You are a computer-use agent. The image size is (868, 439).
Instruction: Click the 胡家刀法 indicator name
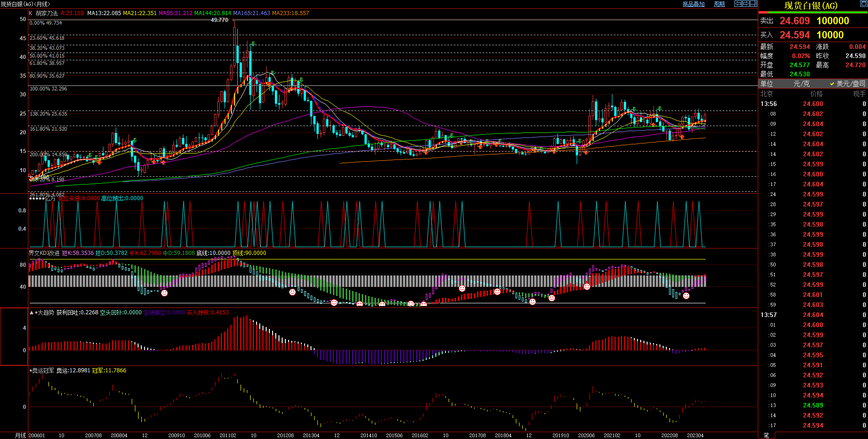47,13
